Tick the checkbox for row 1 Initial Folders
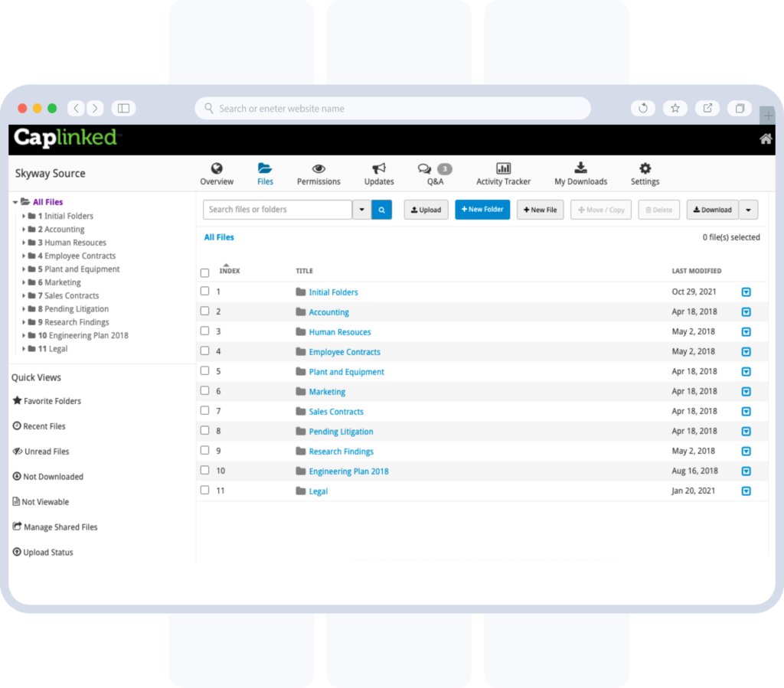 [x=204, y=291]
